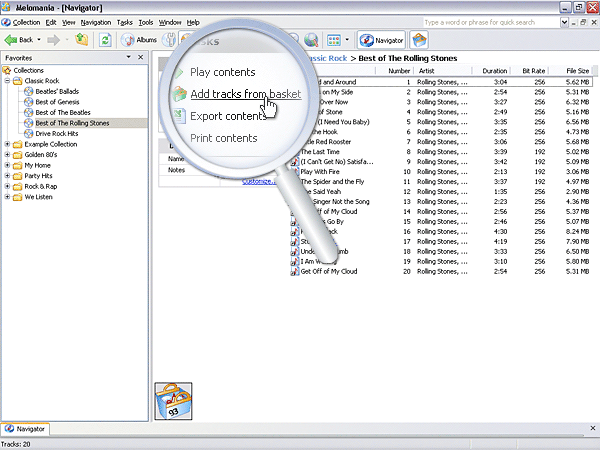Click into the quick search field
The height and width of the screenshot is (450, 600).
tap(491, 23)
